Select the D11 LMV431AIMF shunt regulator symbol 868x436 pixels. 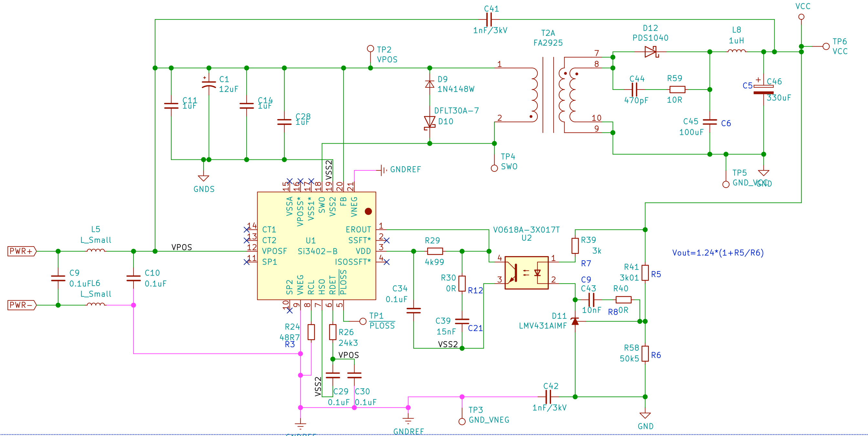(575, 321)
